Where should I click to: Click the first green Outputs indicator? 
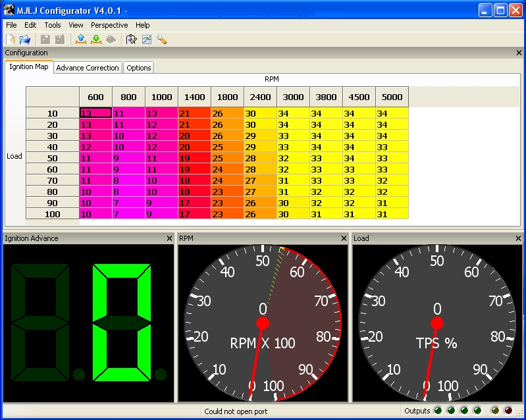[439, 411]
